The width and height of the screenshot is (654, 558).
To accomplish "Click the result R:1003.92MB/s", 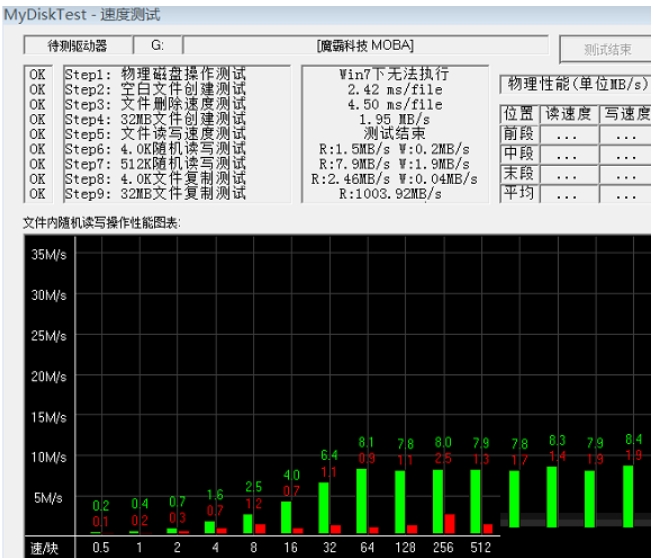I will pyautogui.click(x=388, y=194).
